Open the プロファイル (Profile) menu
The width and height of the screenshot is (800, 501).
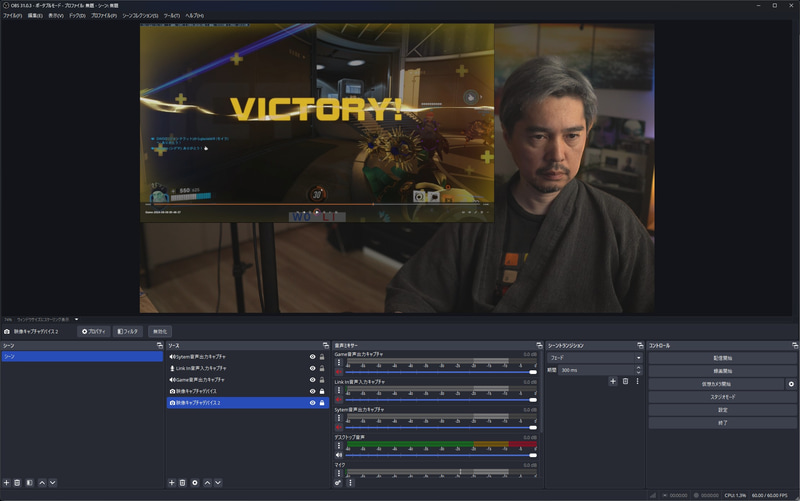tap(104, 16)
